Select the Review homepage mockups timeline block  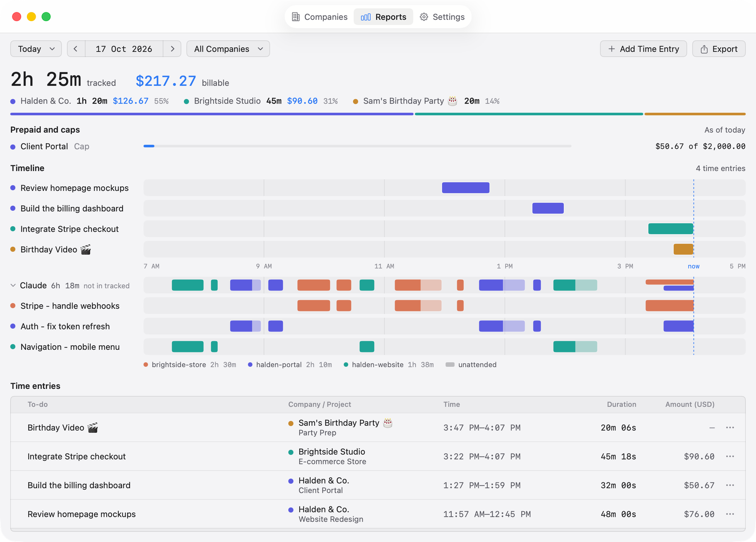pos(466,188)
